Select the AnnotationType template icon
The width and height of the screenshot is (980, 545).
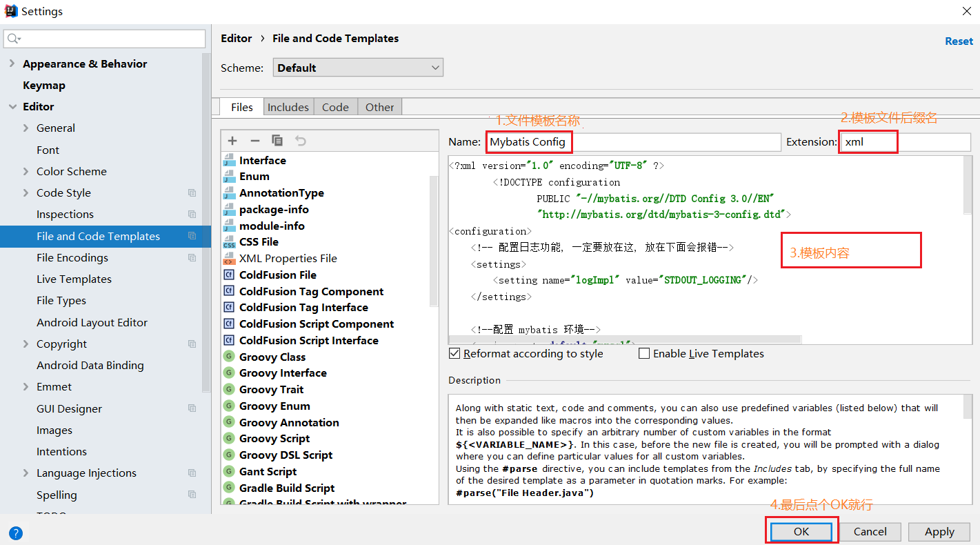229,193
